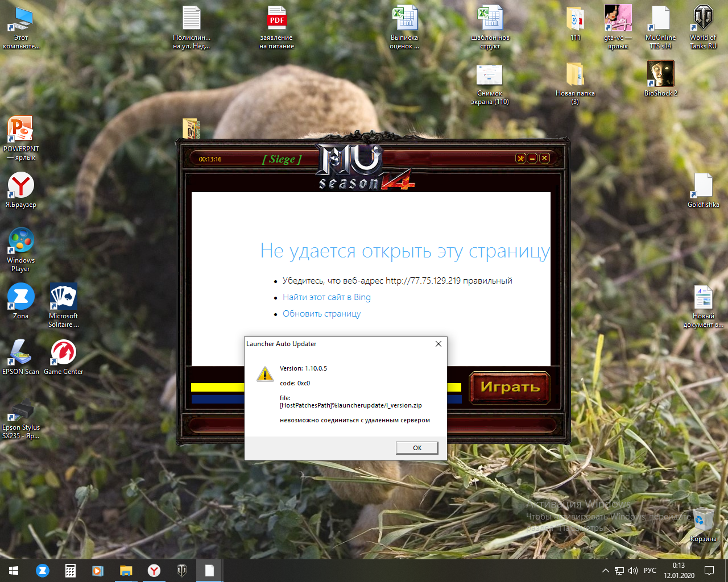Click OK in the Launcher Auto Updater dialog

(x=417, y=448)
